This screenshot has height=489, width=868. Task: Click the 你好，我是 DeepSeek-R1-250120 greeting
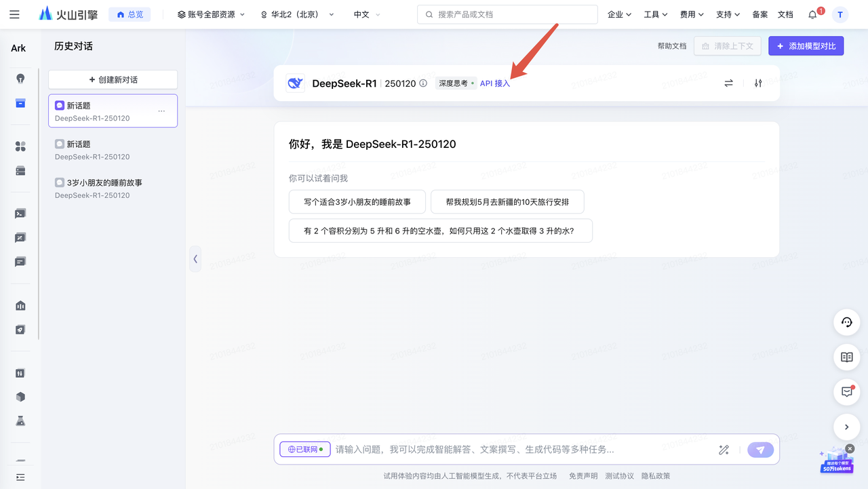tap(372, 144)
